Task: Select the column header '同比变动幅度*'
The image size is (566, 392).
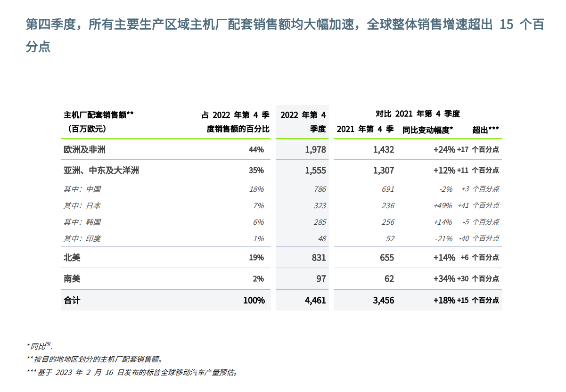Action: click(427, 130)
